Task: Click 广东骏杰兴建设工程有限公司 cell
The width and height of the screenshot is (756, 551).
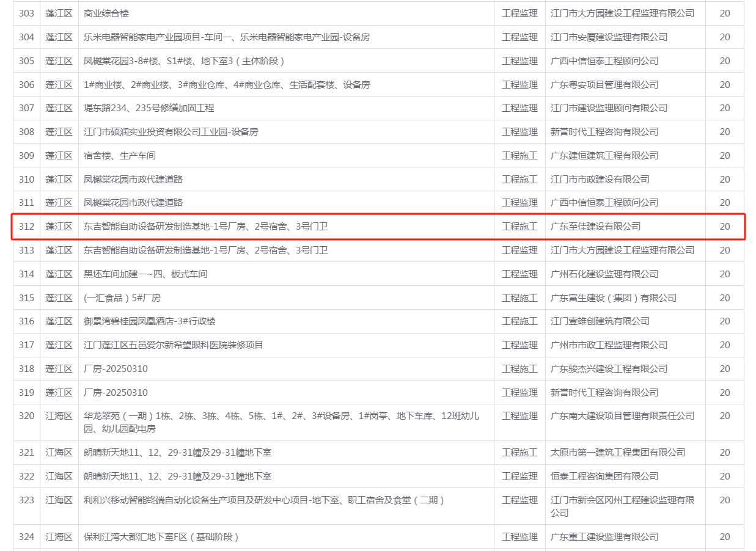Action: [609, 369]
